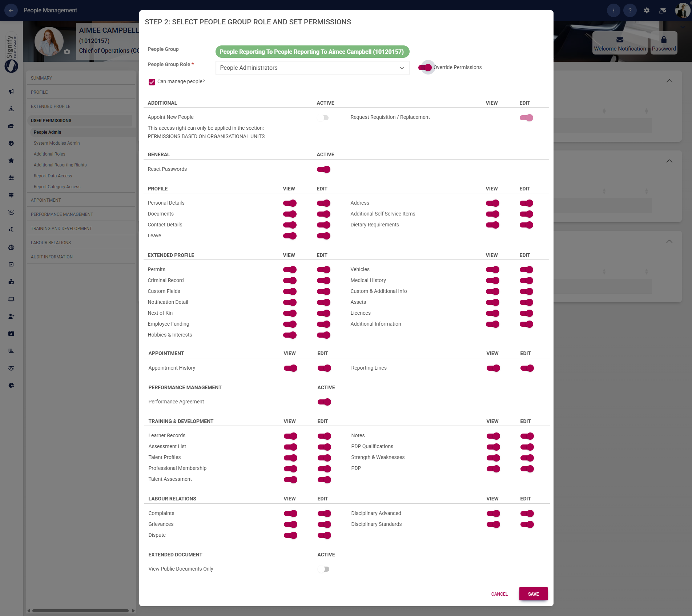This screenshot has width=692, height=616.
Task: Open the labour relations scales icon in sidebar
Action: pyautogui.click(x=11, y=247)
